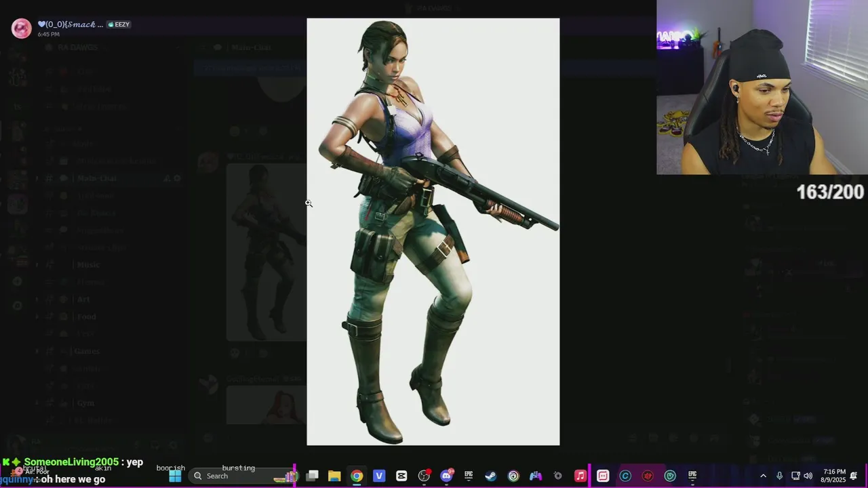868x488 pixels.
Task: Click the EEZY server tag badge
Action: tap(119, 24)
